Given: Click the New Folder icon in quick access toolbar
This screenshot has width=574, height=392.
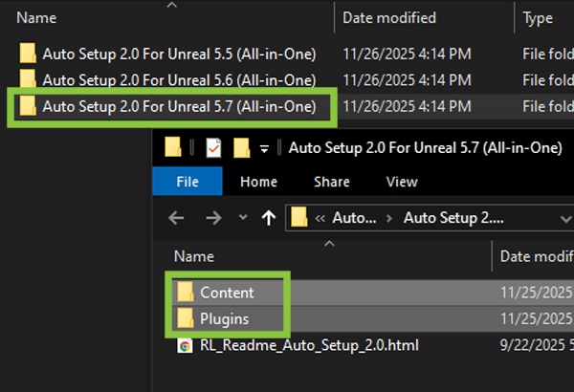Looking at the screenshot, I should point(242,147).
